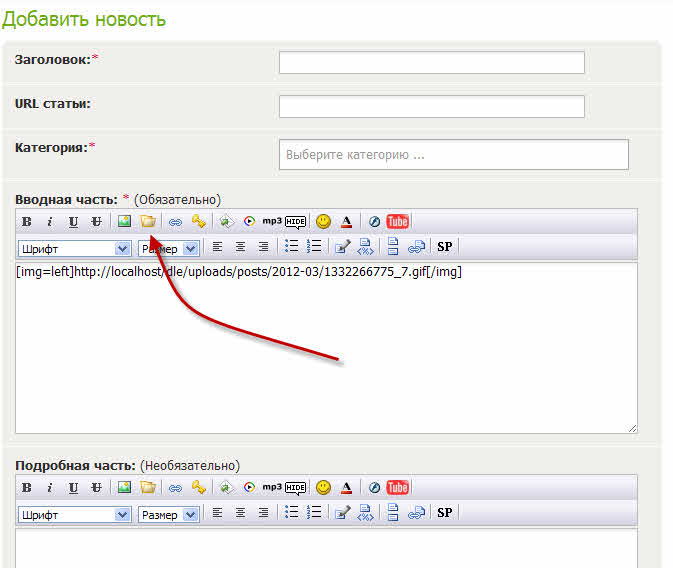This screenshot has width=673, height=568.
Task: Click pencil-over-page icon in Вводная часть toolbar
Action: tap(343, 247)
